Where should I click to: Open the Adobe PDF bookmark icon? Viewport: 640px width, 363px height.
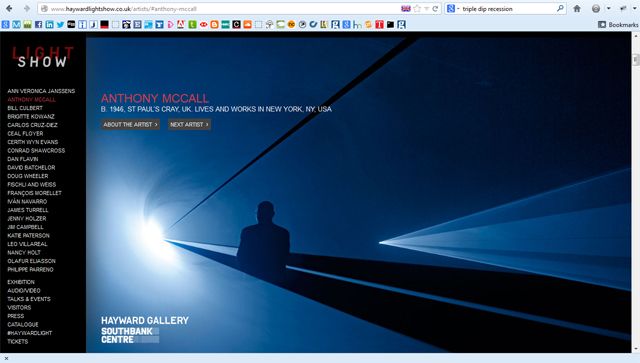(181, 24)
